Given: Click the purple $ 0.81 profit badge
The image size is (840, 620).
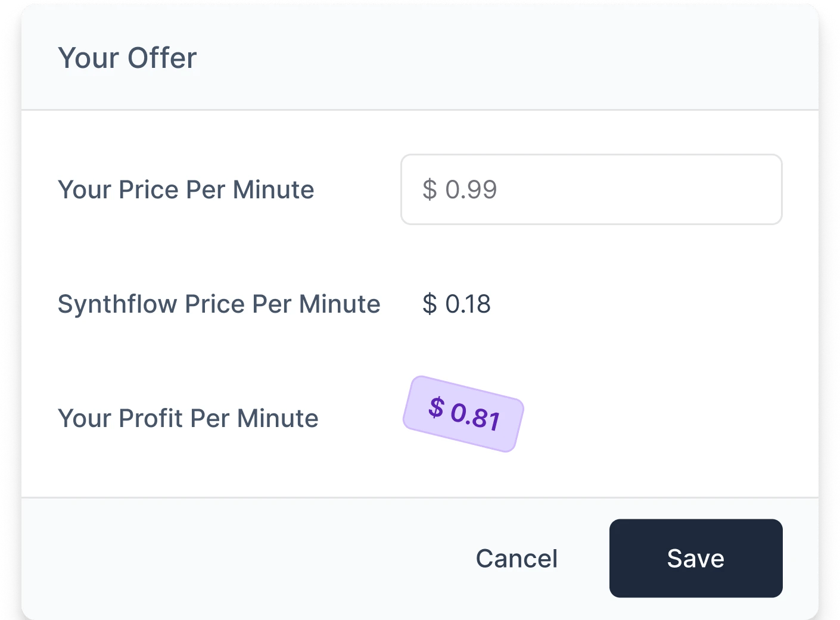Looking at the screenshot, I should click(x=463, y=413).
